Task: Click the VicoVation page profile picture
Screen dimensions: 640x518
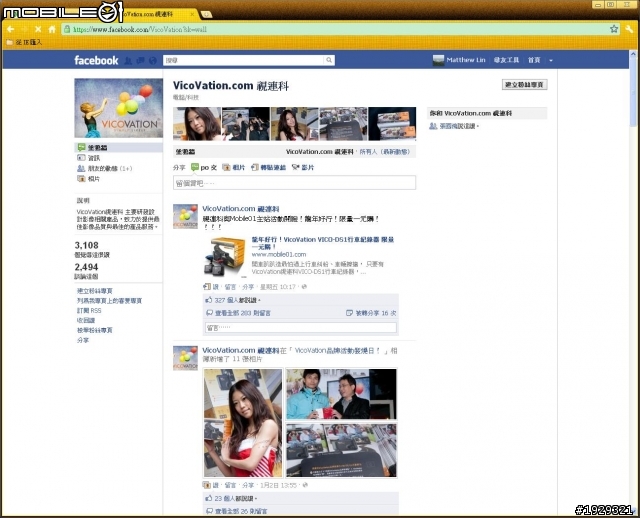Action: pos(118,108)
